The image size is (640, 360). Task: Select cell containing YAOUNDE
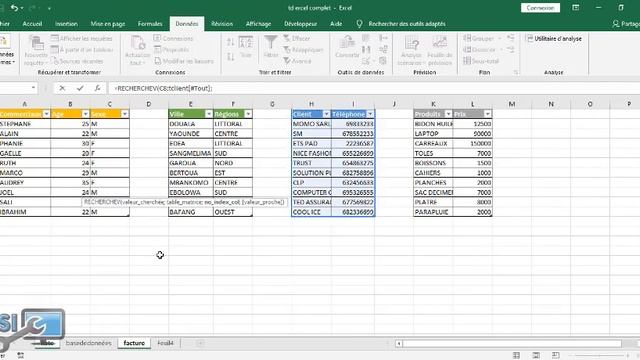[x=191, y=133]
